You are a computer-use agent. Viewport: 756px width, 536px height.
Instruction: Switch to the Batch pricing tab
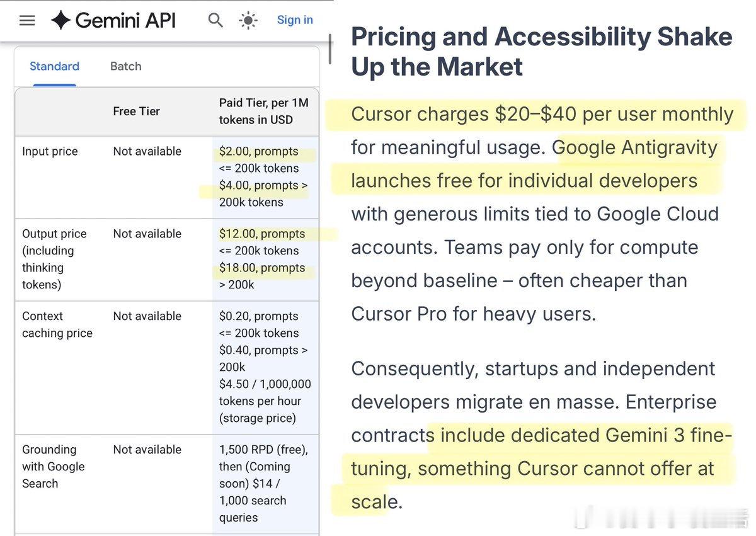tap(125, 66)
